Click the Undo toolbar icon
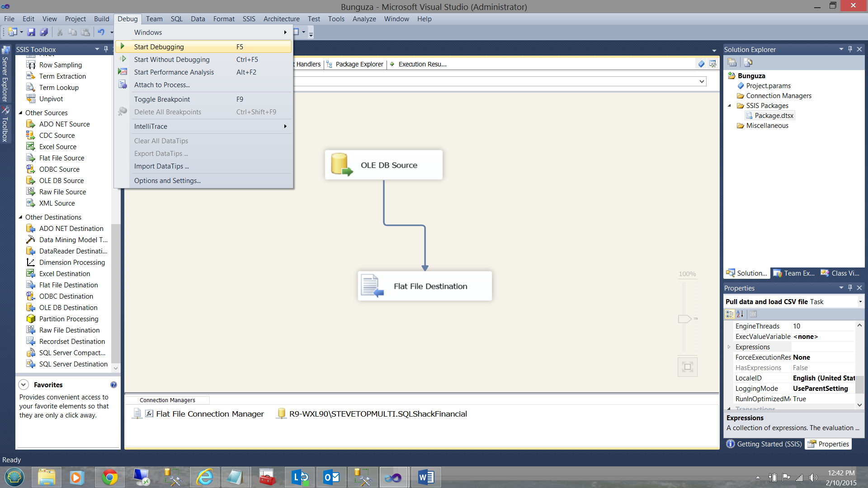Screen dimensions: 868x488 click(101, 32)
